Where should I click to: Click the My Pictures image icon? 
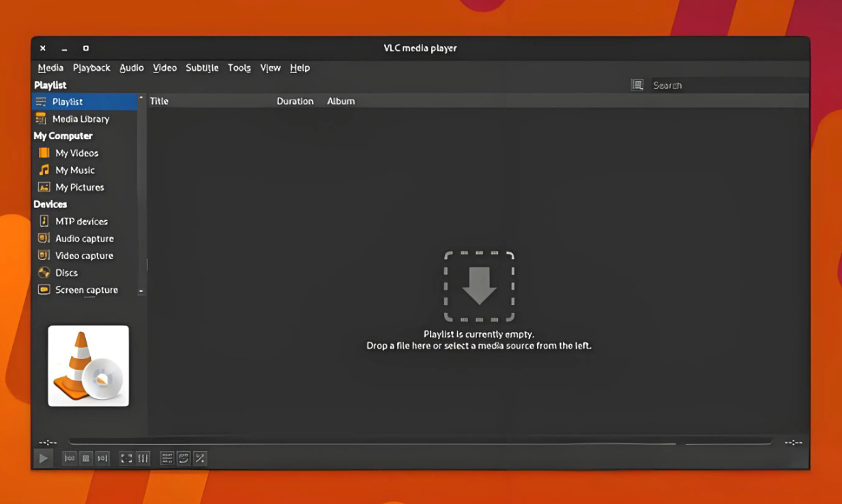[x=44, y=187]
